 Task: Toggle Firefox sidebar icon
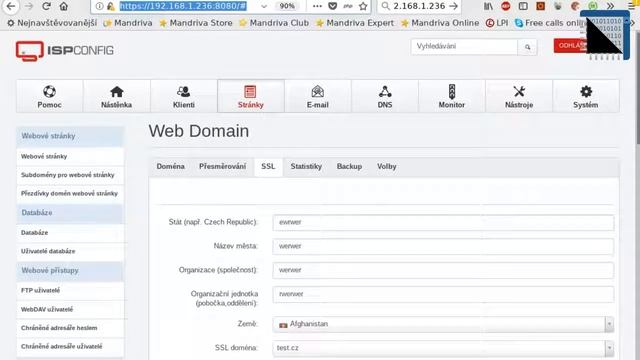pyautogui.click(x=523, y=6)
